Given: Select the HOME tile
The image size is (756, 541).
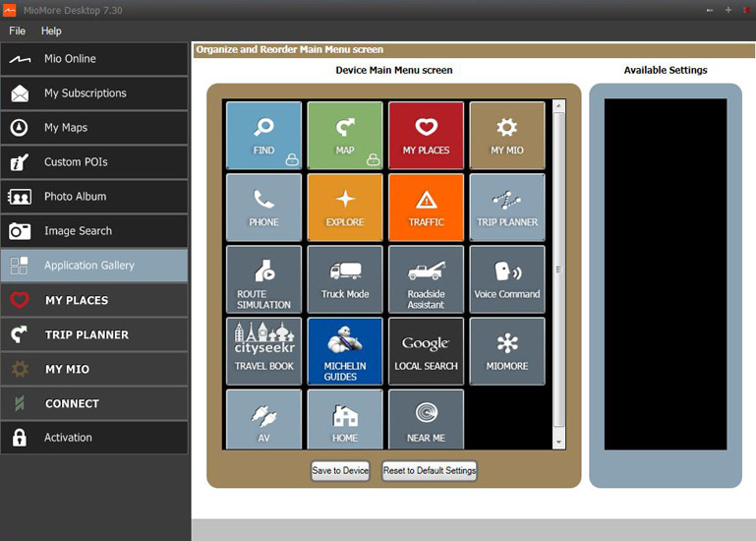Looking at the screenshot, I should point(345,419).
